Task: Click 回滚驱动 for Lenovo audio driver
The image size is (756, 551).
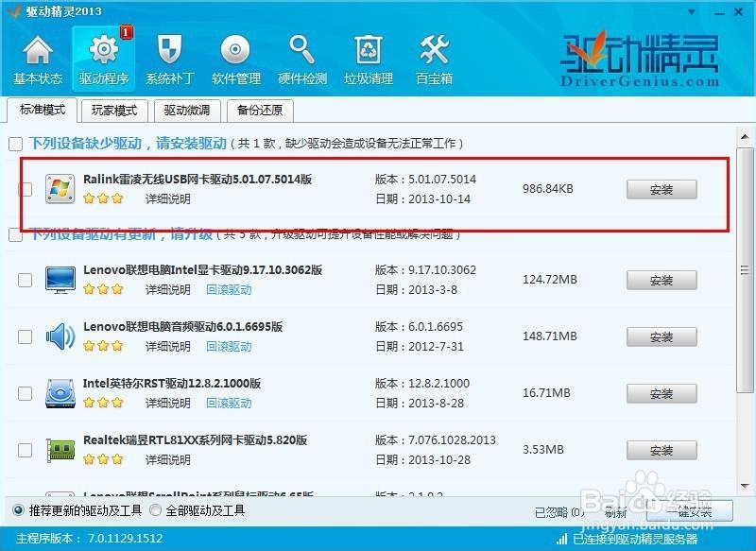Action: point(229,346)
